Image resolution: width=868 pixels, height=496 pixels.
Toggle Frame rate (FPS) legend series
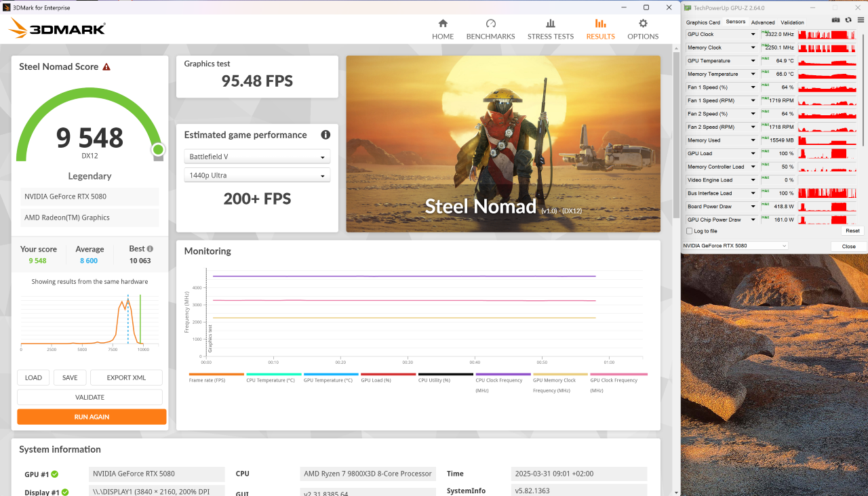click(x=216, y=377)
